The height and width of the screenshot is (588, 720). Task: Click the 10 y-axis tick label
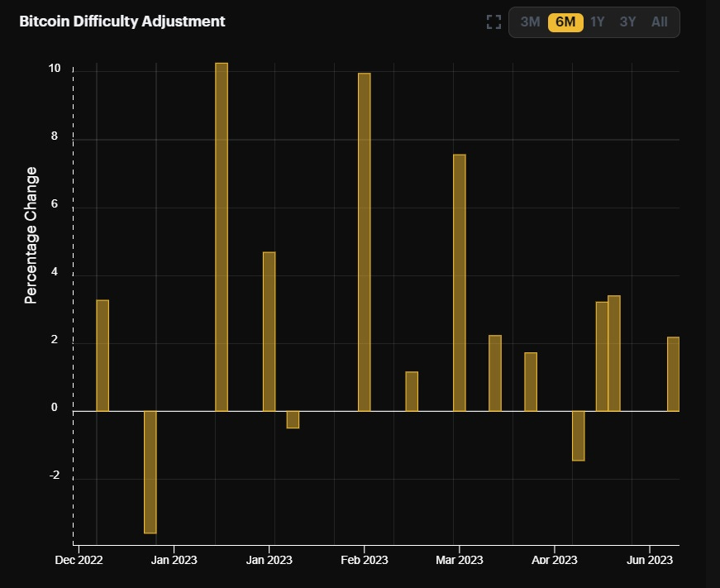(x=55, y=69)
